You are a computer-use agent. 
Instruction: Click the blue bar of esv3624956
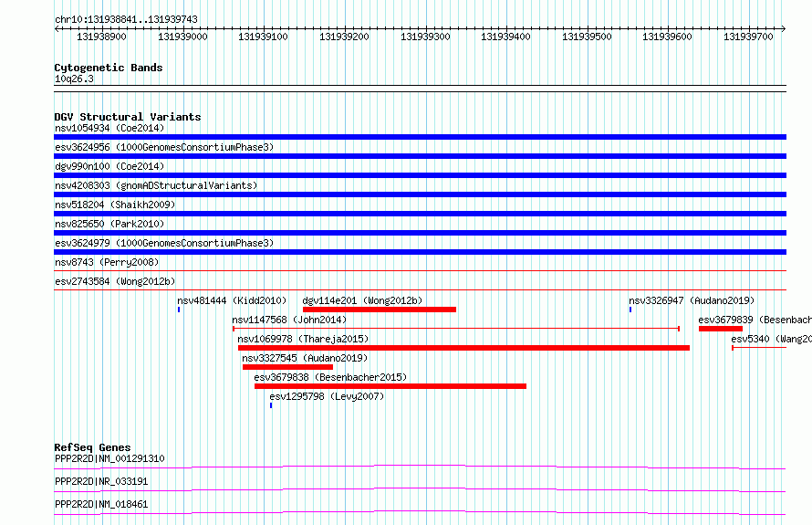(420, 156)
